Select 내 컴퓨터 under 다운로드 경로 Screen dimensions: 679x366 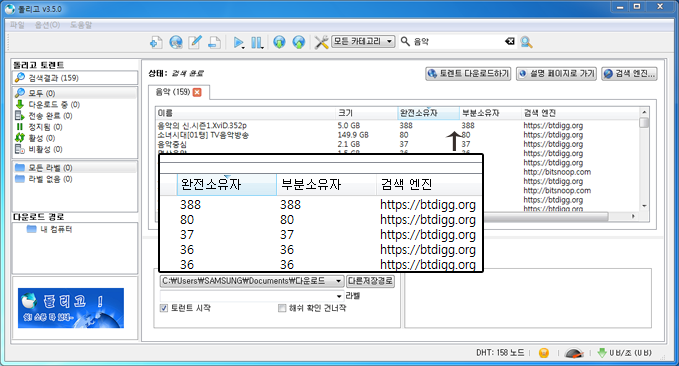click(49, 229)
